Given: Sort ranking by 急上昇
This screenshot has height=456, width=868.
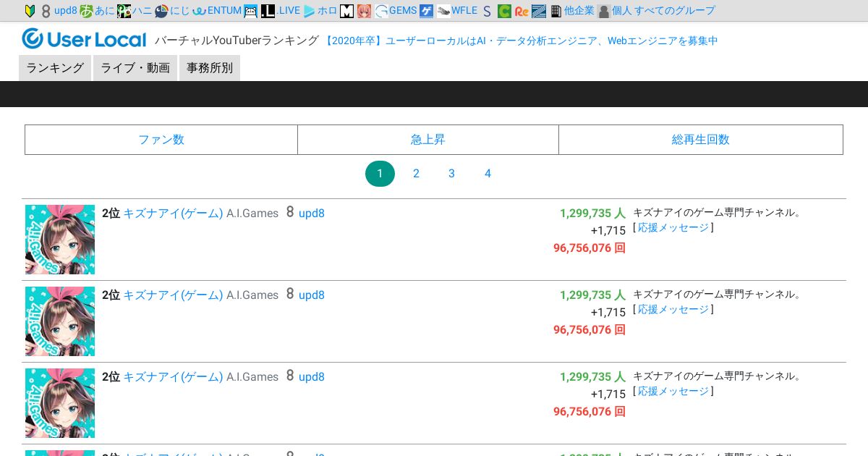Looking at the screenshot, I should coord(428,140).
